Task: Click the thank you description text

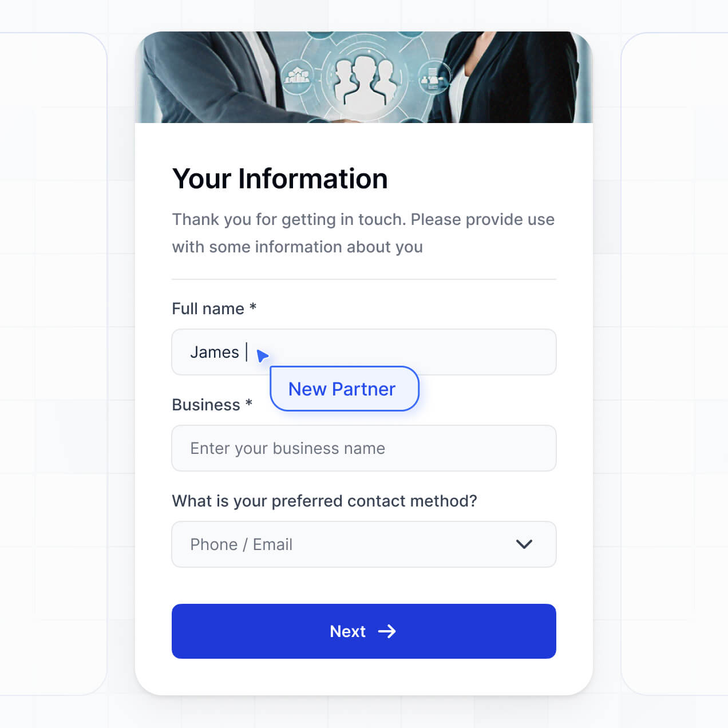Action: coord(363,233)
